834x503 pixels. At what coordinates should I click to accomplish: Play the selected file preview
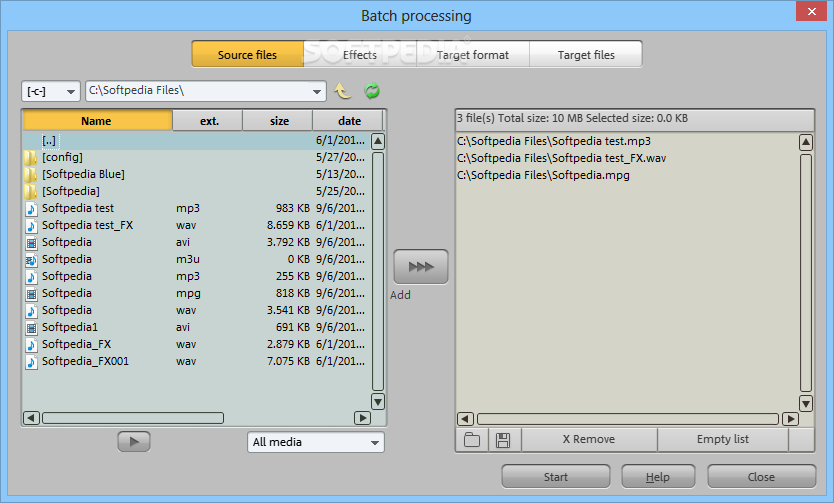coord(134,441)
